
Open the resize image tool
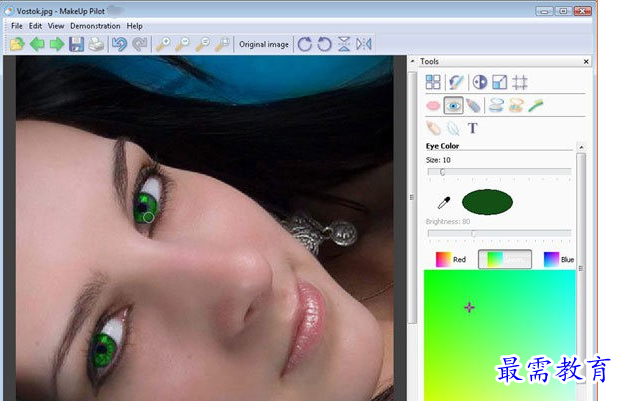click(499, 82)
